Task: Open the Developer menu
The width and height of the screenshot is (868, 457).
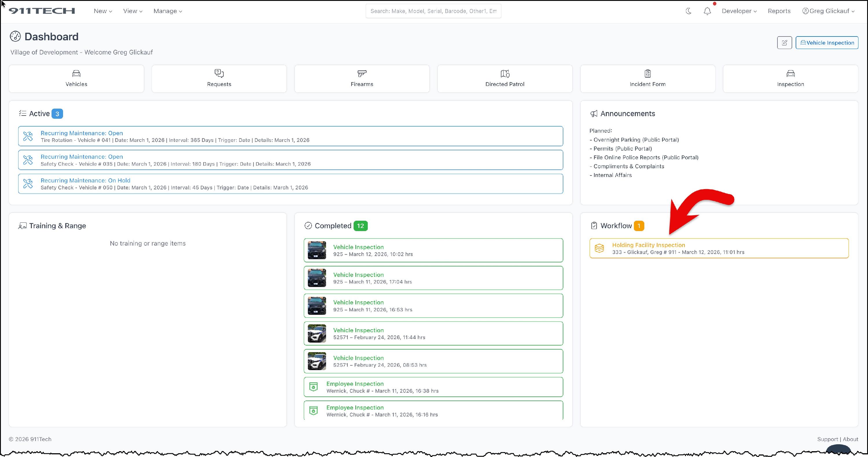Action: click(739, 11)
